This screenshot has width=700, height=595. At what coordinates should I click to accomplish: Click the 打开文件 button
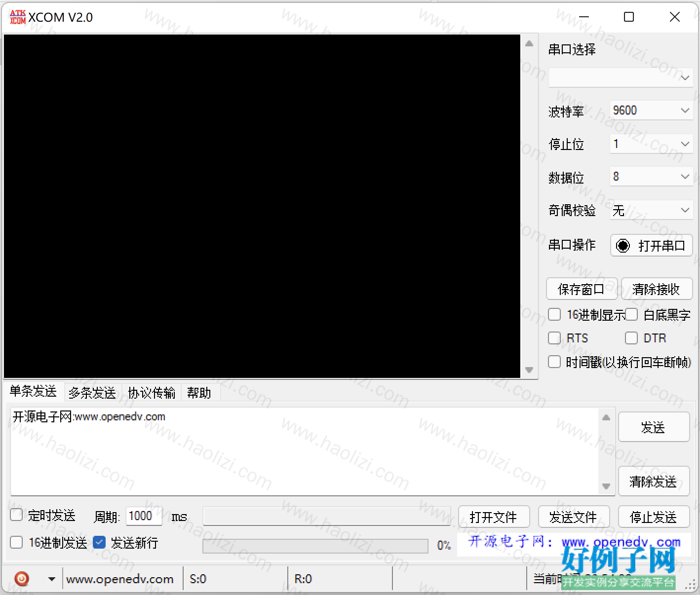click(494, 517)
